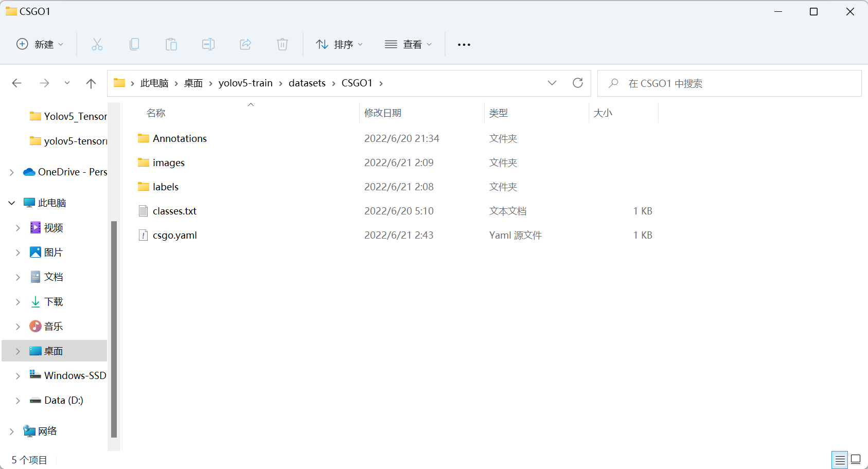Click the Share icon in toolbar

pos(245,44)
